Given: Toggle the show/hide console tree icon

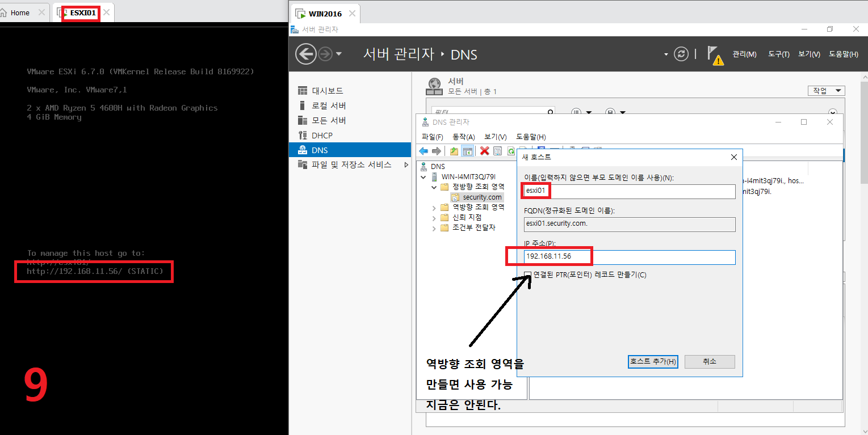Looking at the screenshot, I should tap(468, 151).
